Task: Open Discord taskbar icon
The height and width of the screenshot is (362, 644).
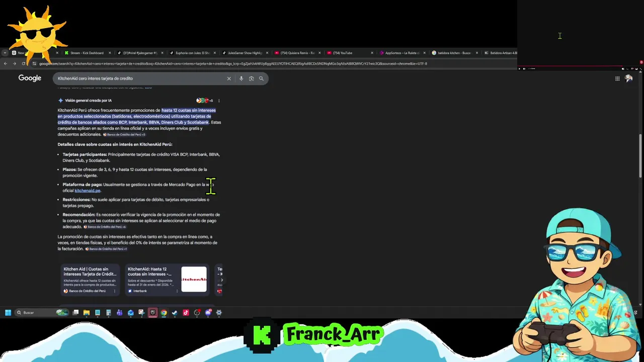Action: point(208,313)
